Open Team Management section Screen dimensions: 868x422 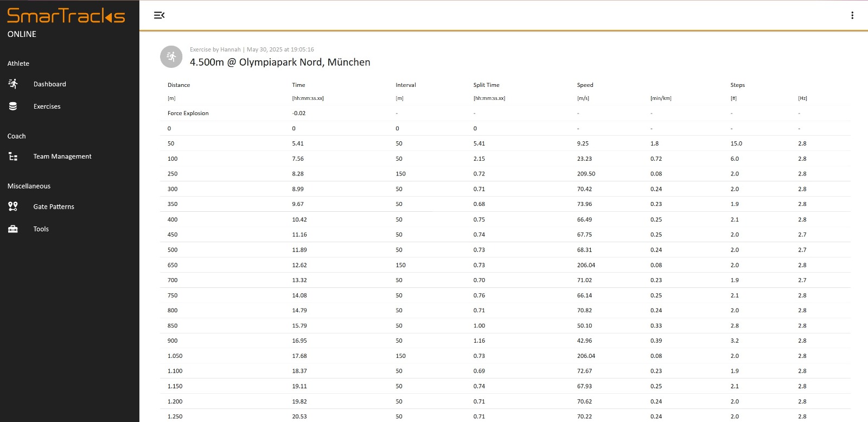coord(62,156)
